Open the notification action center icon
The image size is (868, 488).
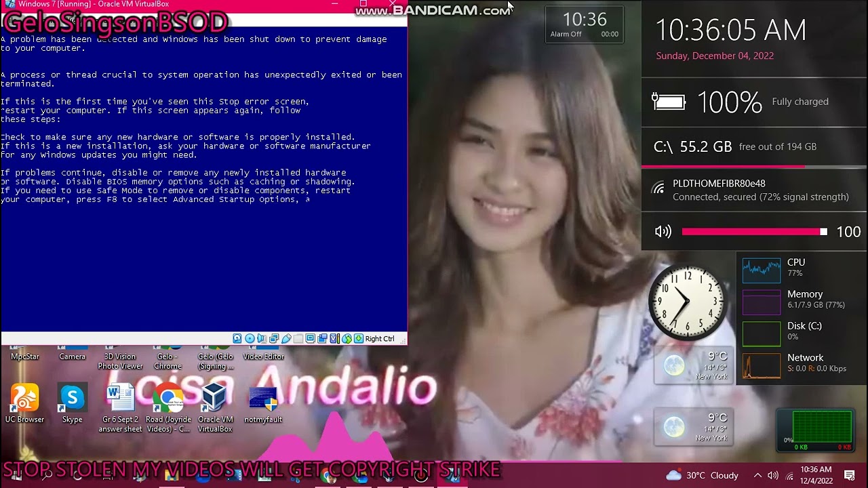coord(850,475)
